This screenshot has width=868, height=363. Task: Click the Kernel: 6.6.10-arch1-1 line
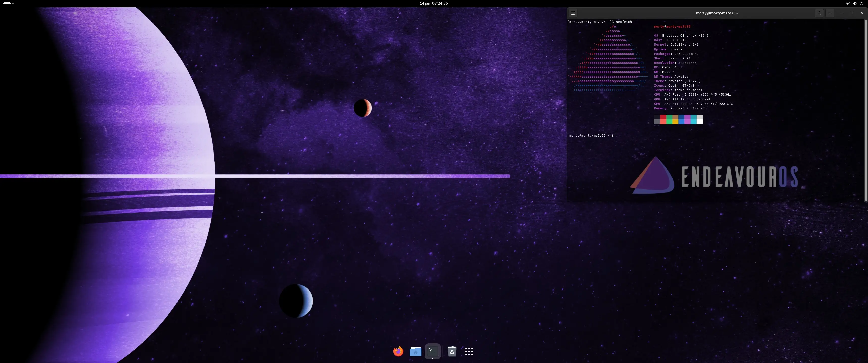tap(676, 44)
